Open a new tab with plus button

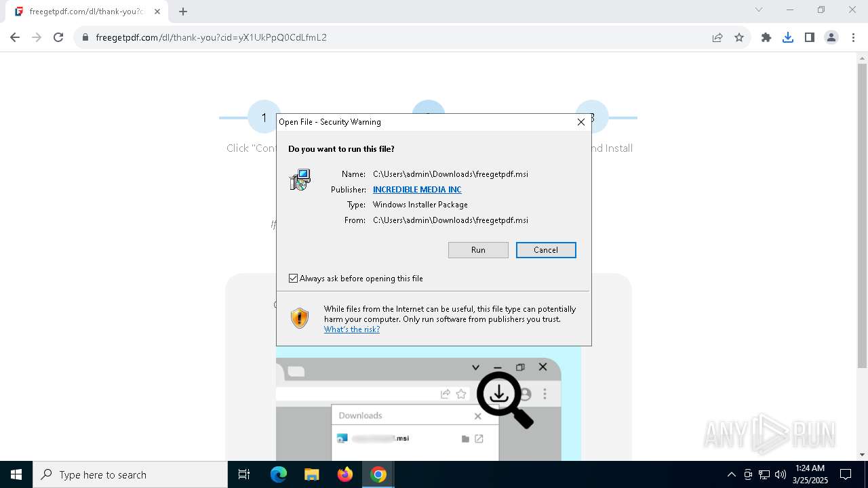point(183,12)
